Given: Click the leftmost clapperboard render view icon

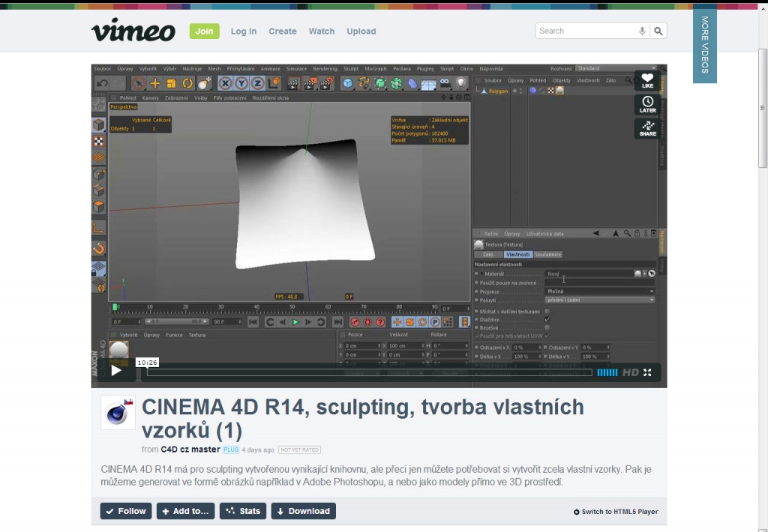Looking at the screenshot, I should point(293,84).
